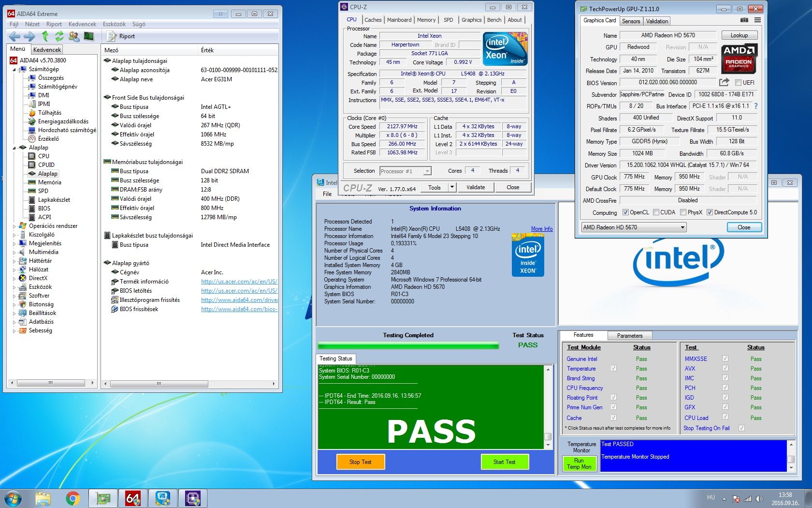812x508 pixels.
Task: Switch to the Sensors tab in GPU-Z
Action: point(631,21)
